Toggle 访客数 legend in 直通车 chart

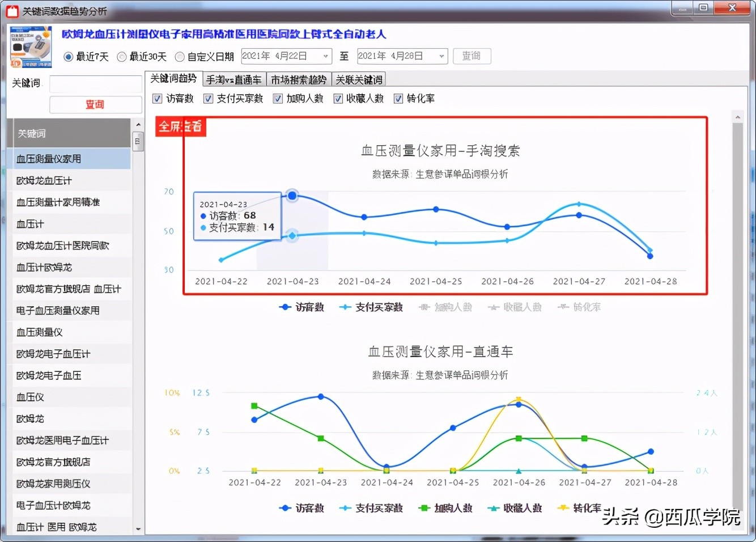[x=301, y=508]
